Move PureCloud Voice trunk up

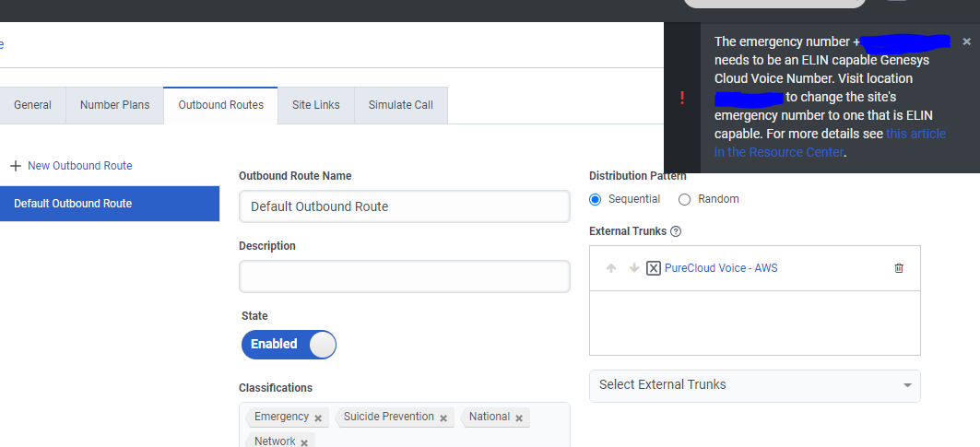point(610,268)
